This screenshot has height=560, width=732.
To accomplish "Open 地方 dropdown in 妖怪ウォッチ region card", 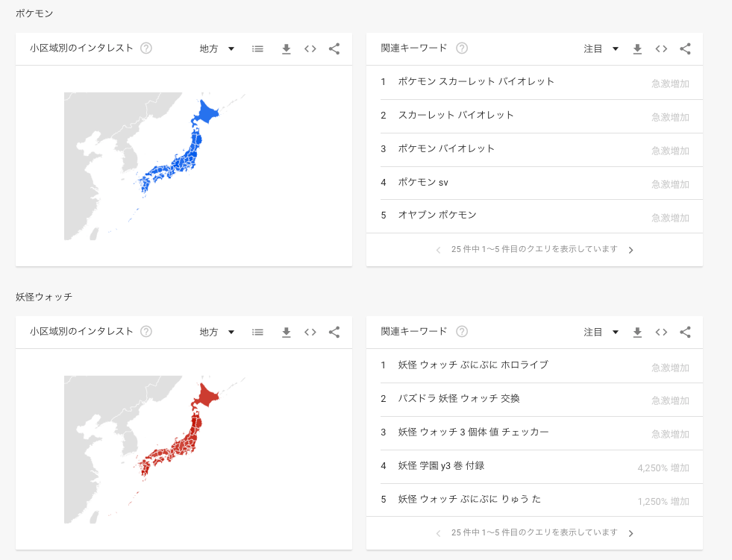I will (217, 333).
